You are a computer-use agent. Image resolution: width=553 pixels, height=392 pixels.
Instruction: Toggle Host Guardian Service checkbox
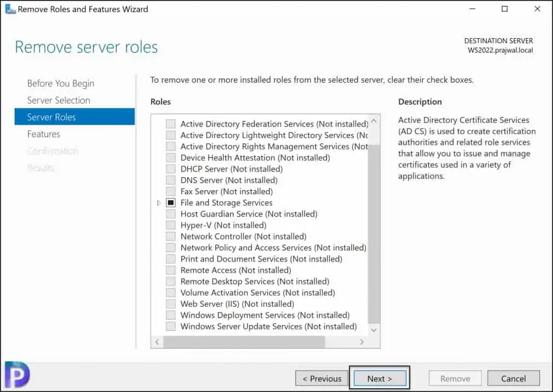tap(171, 214)
